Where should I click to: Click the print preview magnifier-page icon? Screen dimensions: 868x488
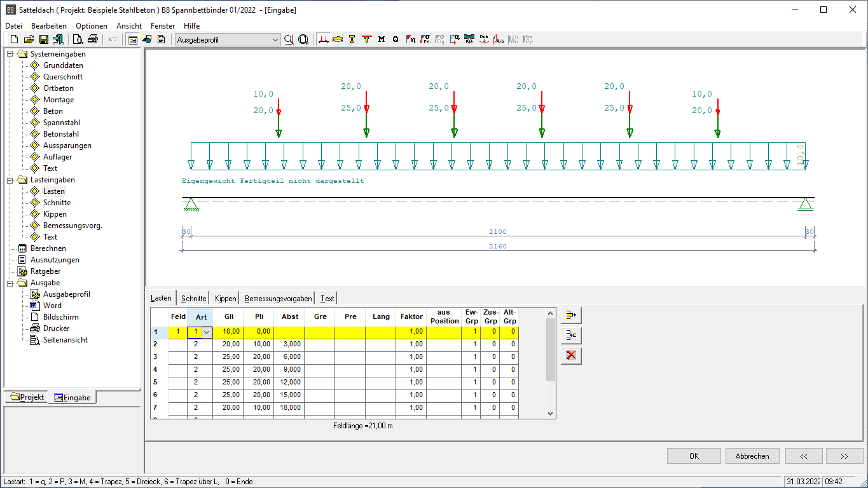click(78, 39)
